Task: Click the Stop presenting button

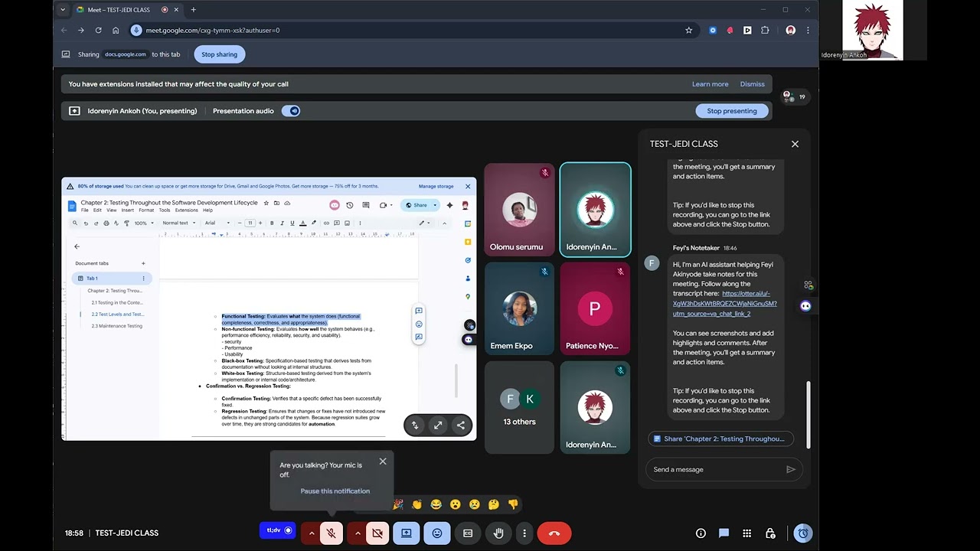Action: pyautogui.click(x=732, y=111)
